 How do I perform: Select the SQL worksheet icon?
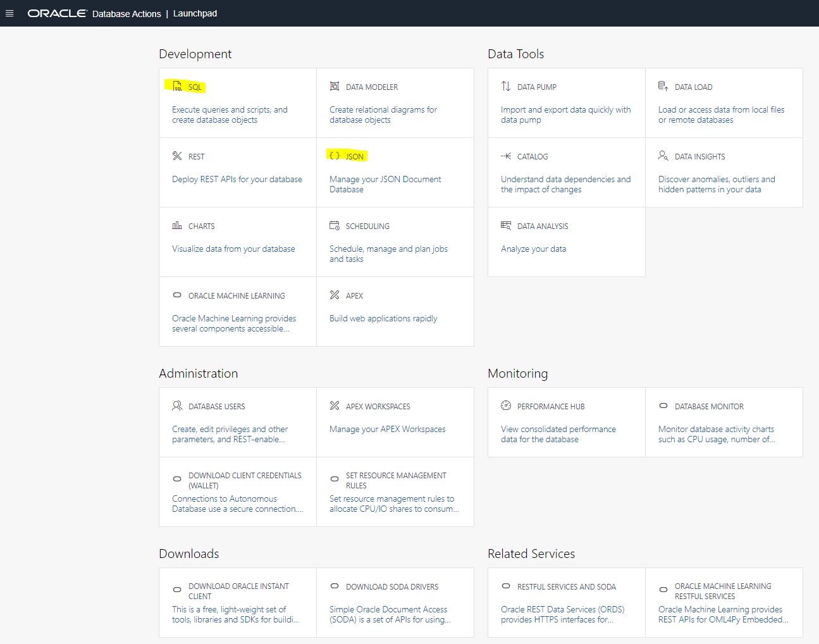pos(176,87)
